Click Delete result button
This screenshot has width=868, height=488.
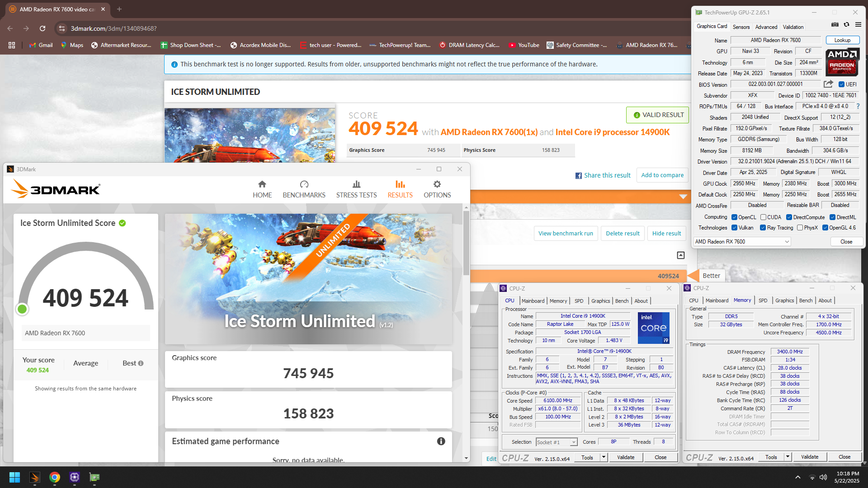(623, 234)
